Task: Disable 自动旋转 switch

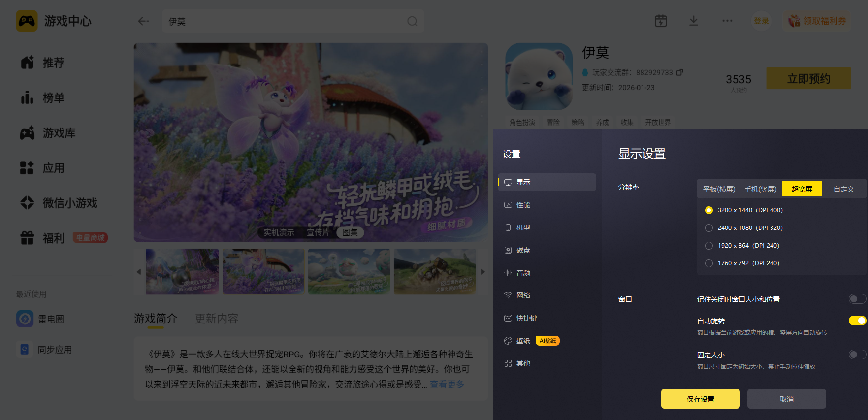Action: pos(857,321)
